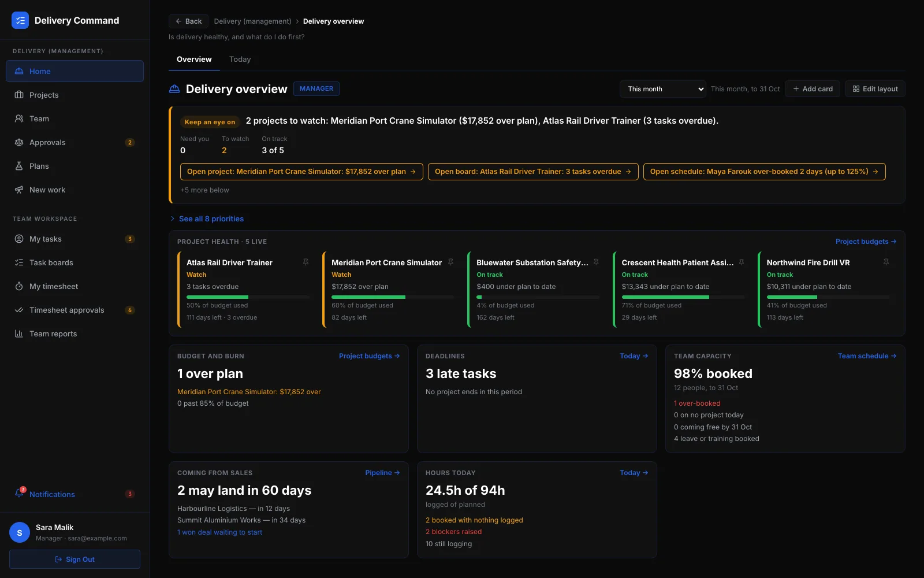Click the Sign Out button
Screen dimensions: 924x578
coord(74,560)
